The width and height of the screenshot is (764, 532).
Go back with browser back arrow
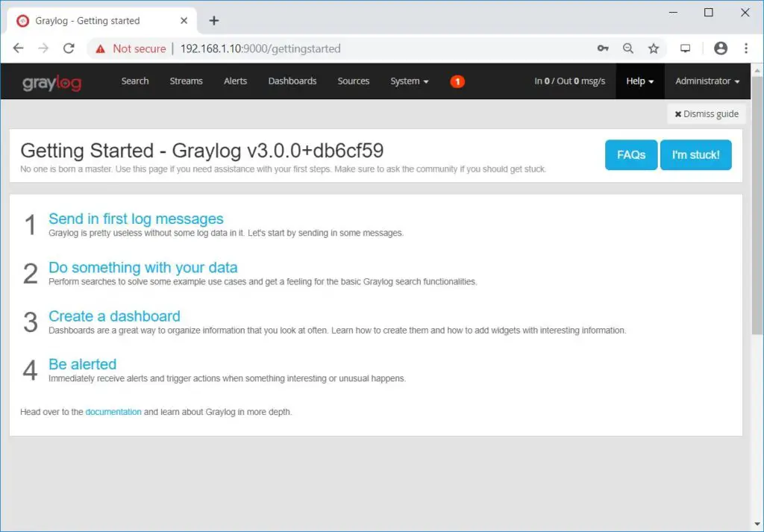(x=18, y=48)
